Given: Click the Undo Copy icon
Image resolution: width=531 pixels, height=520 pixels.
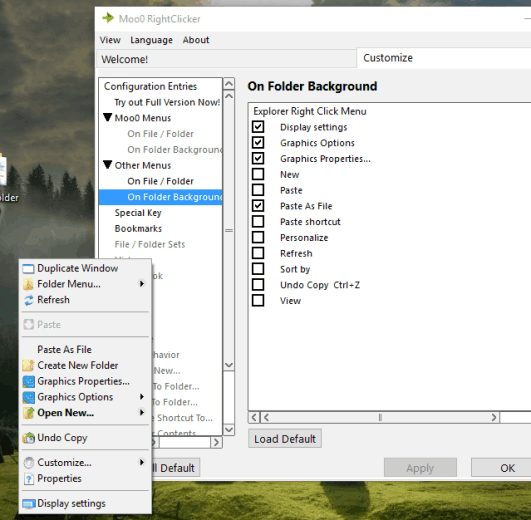Looking at the screenshot, I should pyautogui.click(x=28, y=438).
